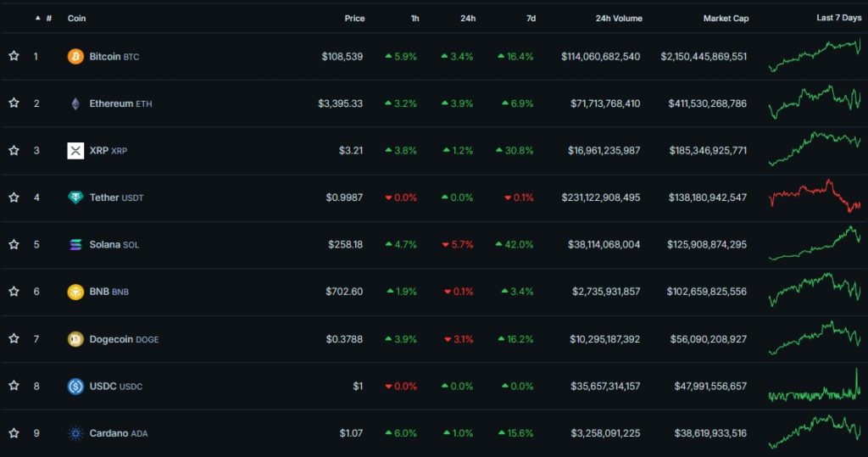868x457 pixels.
Task: Click Dogecoin market cap $56,090,208,927
Action: (x=708, y=339)
